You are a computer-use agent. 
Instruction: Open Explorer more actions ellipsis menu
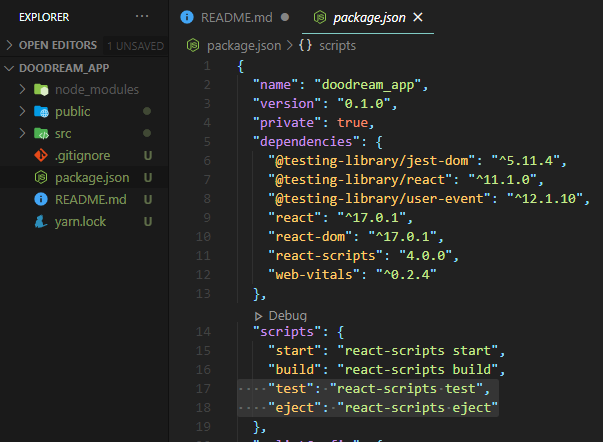pyautogui.click(x=142, y=17)
